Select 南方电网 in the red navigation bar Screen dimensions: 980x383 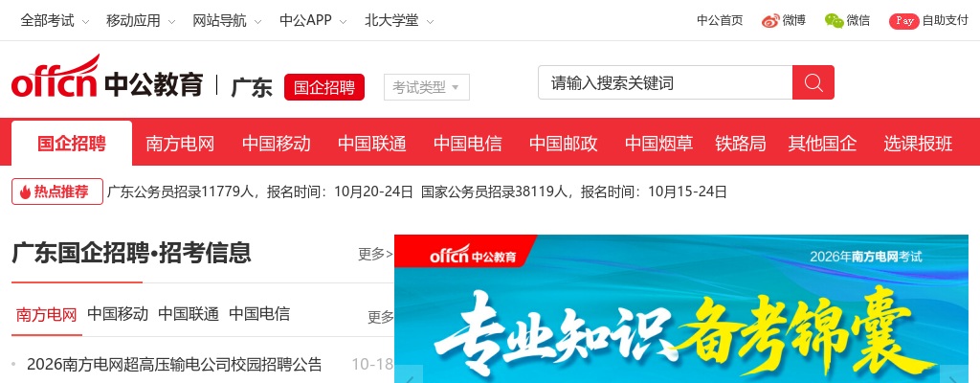point(180,144)
